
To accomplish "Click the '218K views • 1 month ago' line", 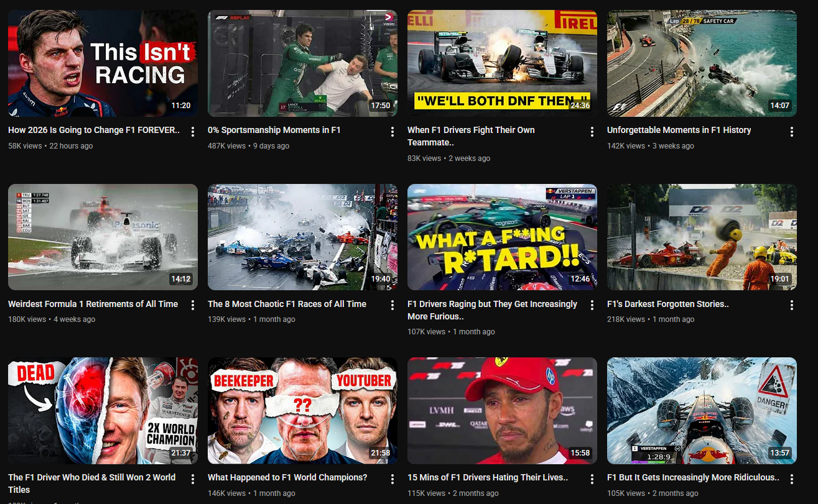I will tap(651, 319).
